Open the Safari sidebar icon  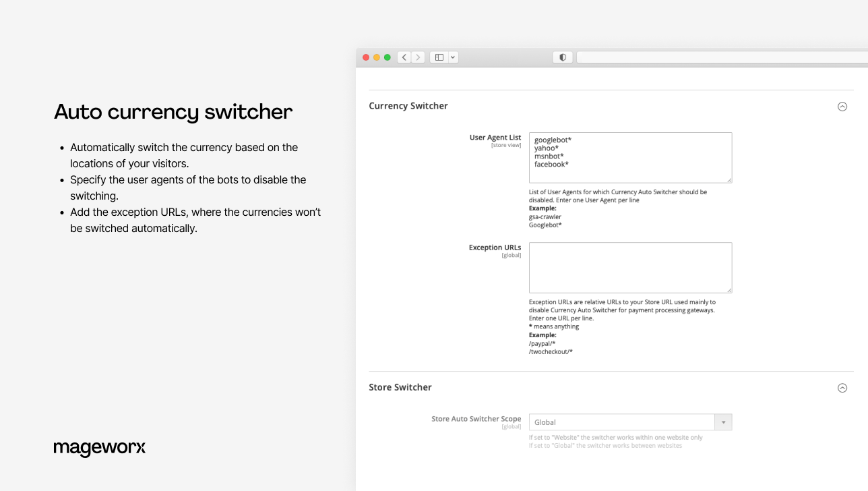pyautogui.click(x=439, y=57)
